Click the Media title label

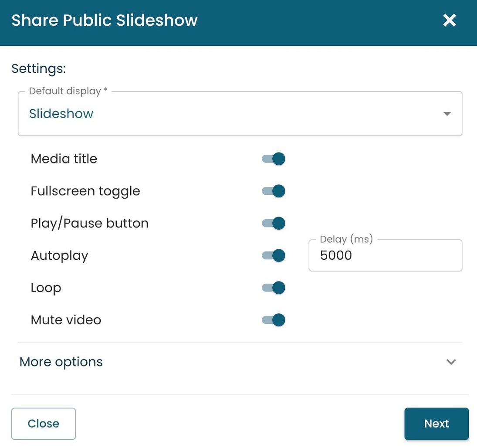64,159
